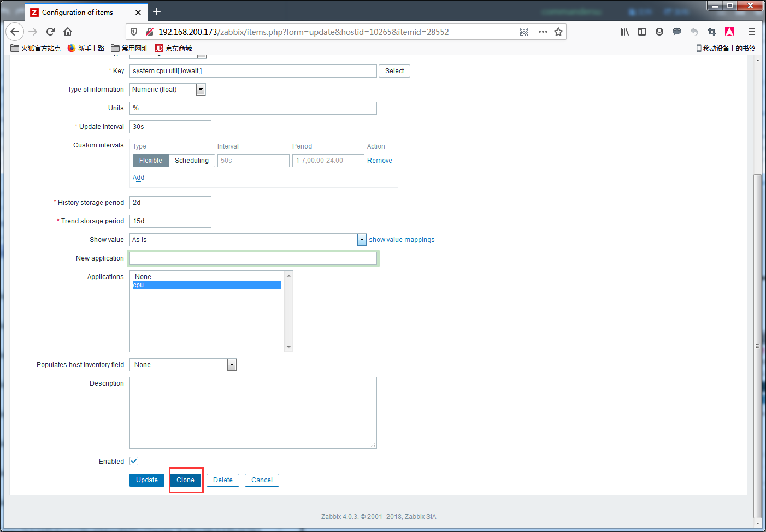
Task: Click the Period 1-7,00:00-24:00 field
Action: coord(328,161)
